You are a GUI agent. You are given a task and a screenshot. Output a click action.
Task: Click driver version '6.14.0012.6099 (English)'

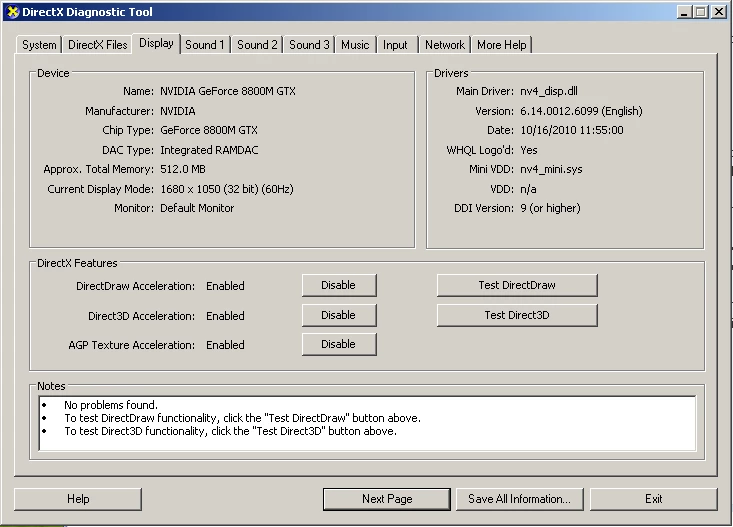coord(581,111)
